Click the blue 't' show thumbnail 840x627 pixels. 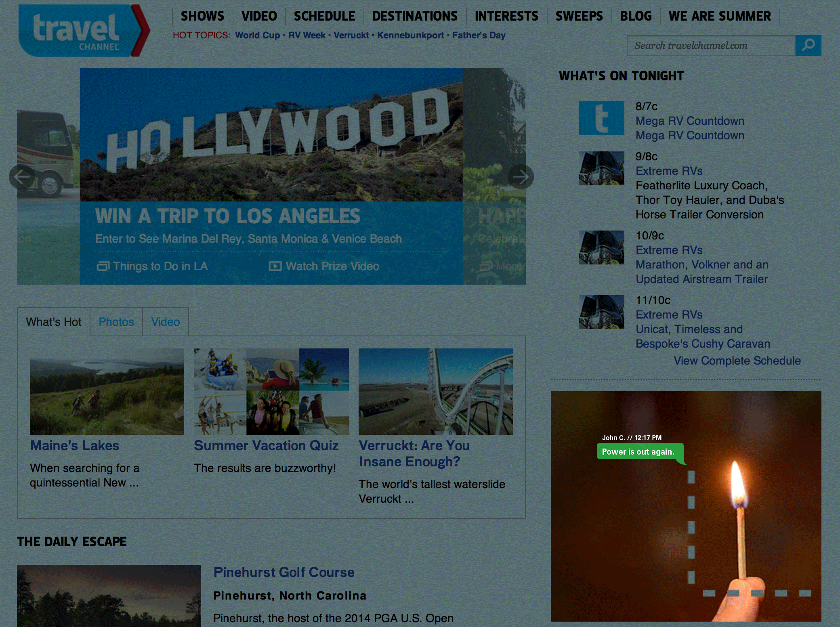coord(601,118)
